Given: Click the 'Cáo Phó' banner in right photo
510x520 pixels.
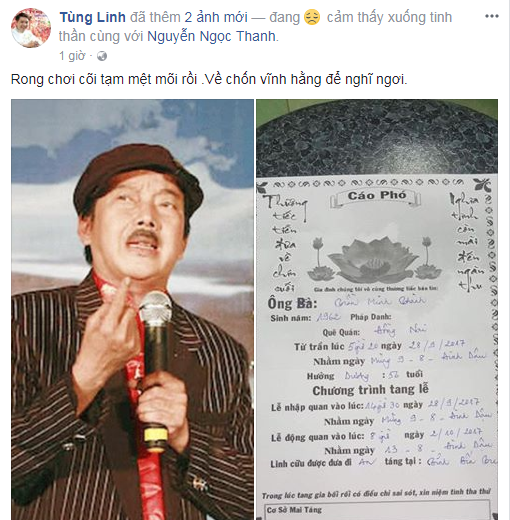Looking at the screenshot, I should point(376,196).
